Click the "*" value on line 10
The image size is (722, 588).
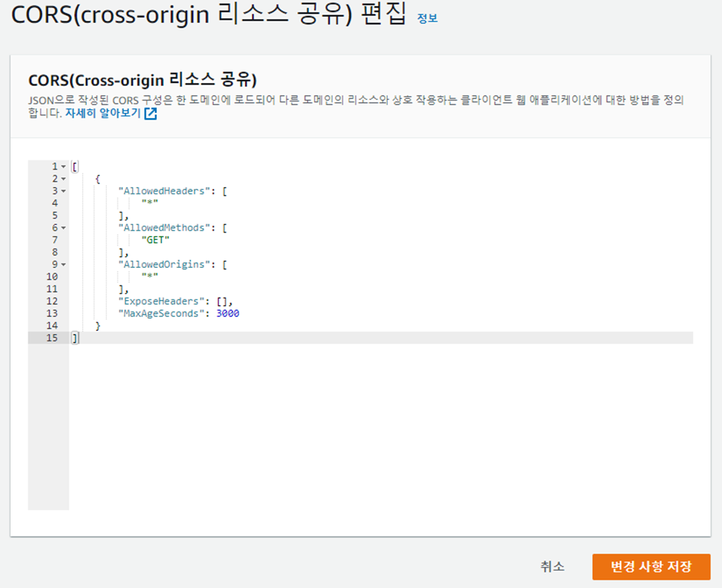(x=150, y=276)
